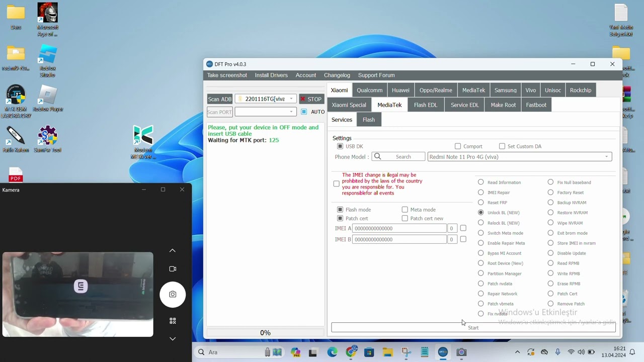Toggle the AUTO checkbox
Viewport: 644px width, 362px height.
click(304, 112)
